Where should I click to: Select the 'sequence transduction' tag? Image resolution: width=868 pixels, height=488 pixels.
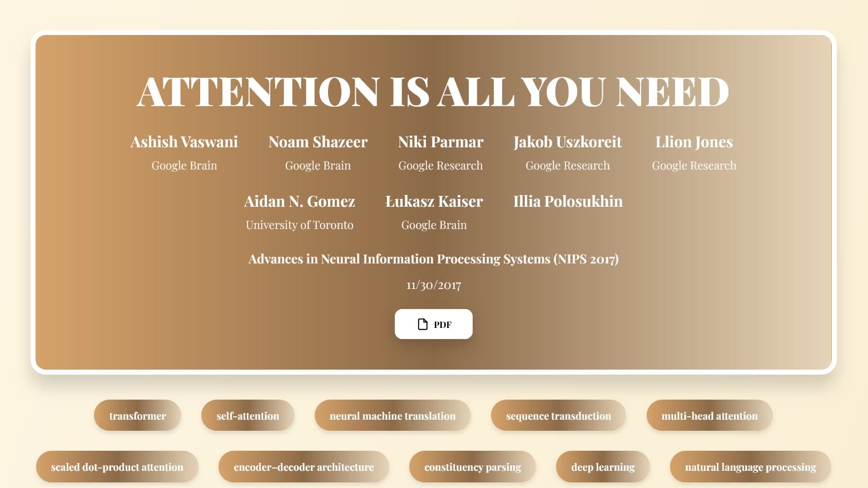(558, 416)
